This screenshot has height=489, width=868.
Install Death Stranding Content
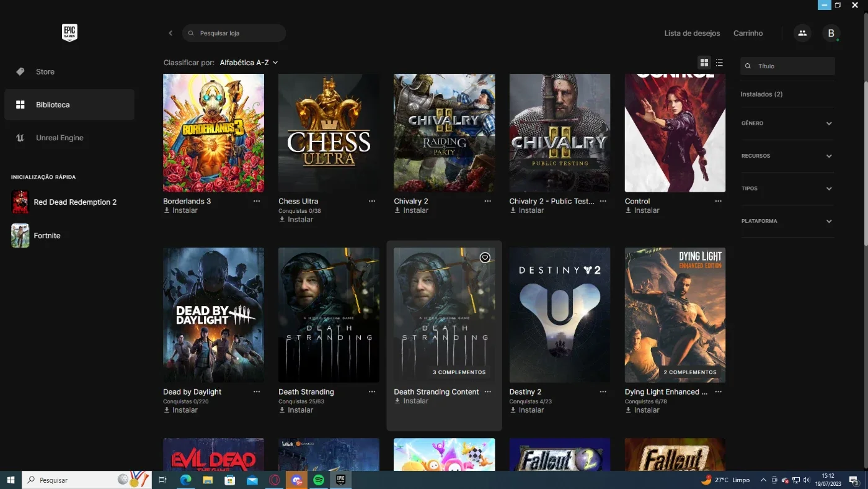pos(412,401)
